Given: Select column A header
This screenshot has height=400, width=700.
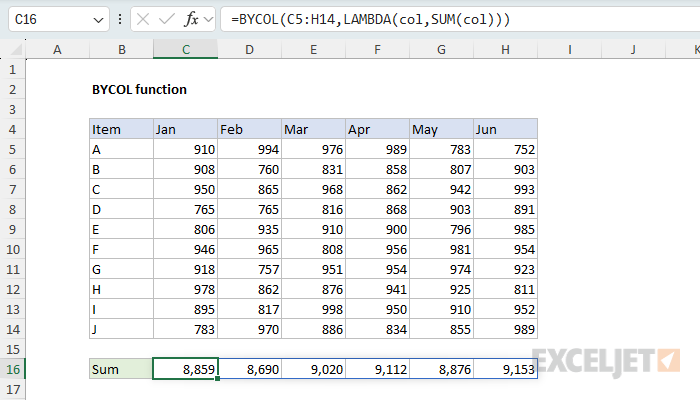Looking at the screenshot, I should (58, 50).
